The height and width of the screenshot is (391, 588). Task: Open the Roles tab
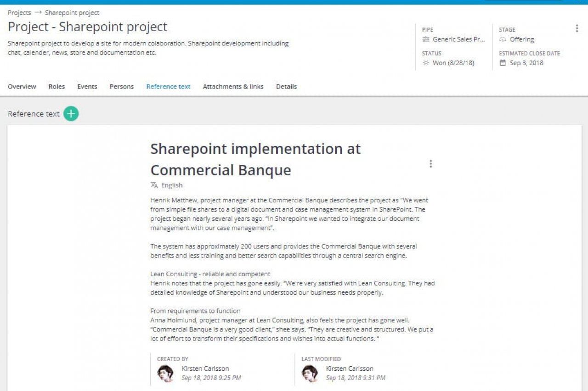click(57, 87)
